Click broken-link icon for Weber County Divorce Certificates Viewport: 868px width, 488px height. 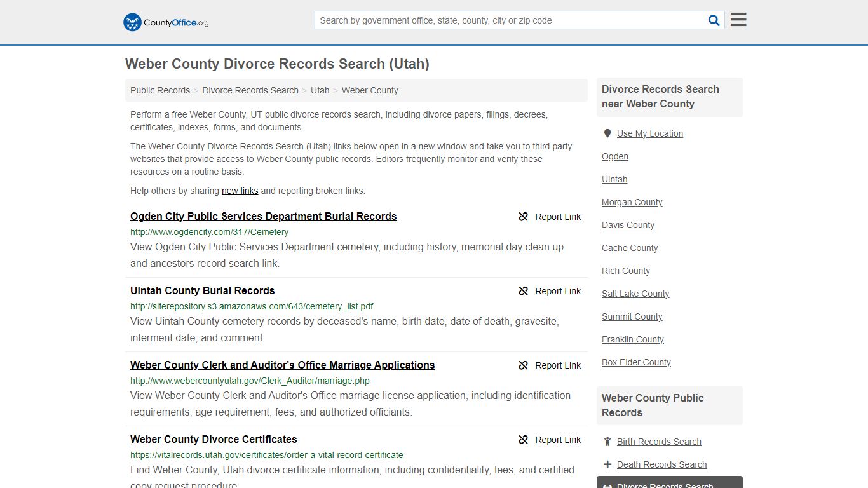(x=524, y=440)
